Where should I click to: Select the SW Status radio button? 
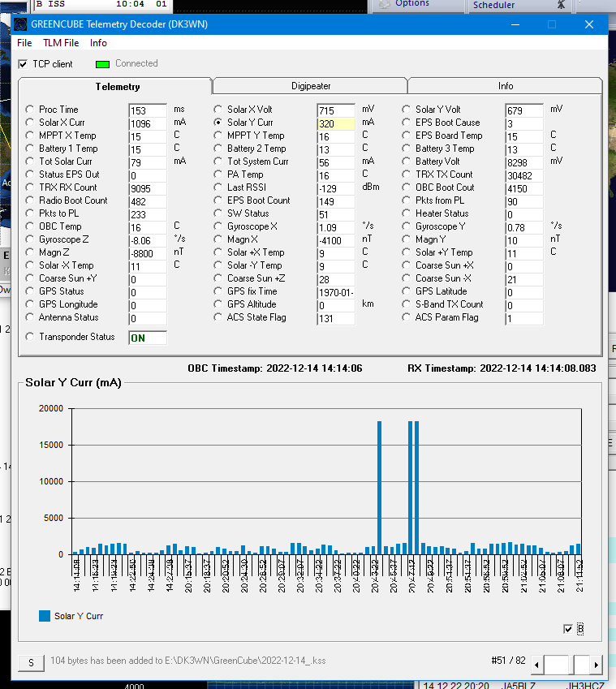pos(218,213)
